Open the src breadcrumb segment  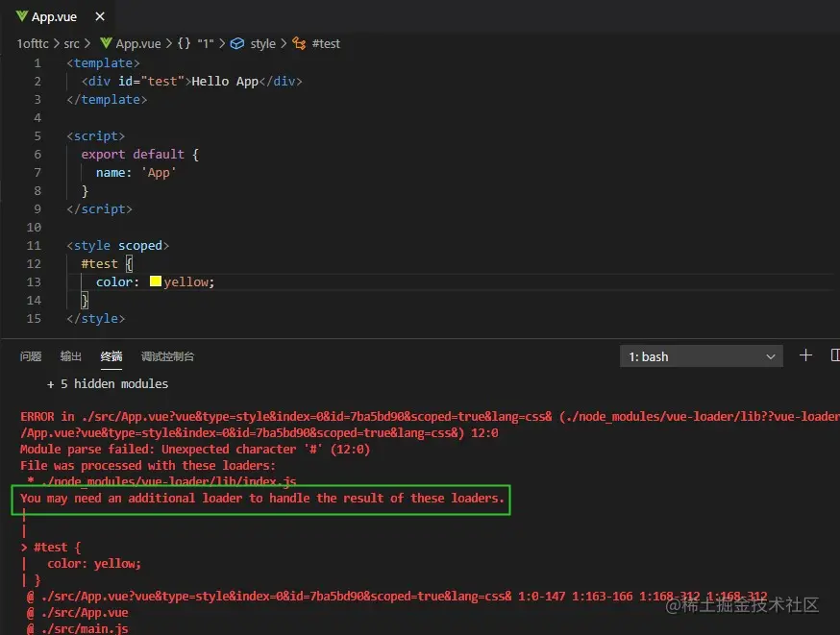coord(71,43)
